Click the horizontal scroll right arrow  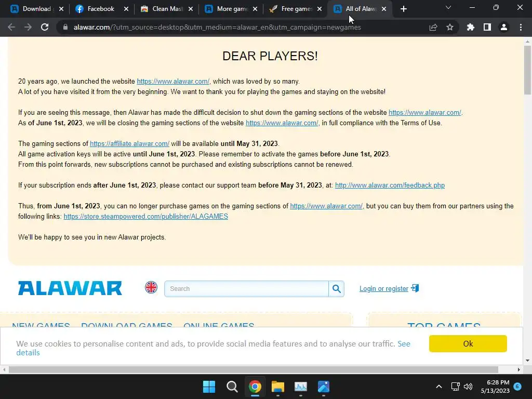[519, 369]
